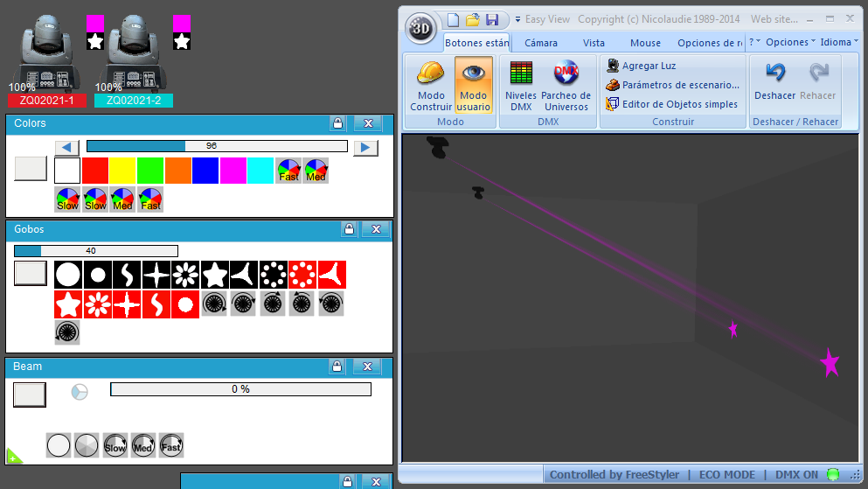The width and height of the screenshot is (868, 489).
Task: Open Parcheo de Universos
Action: point(566,85)
